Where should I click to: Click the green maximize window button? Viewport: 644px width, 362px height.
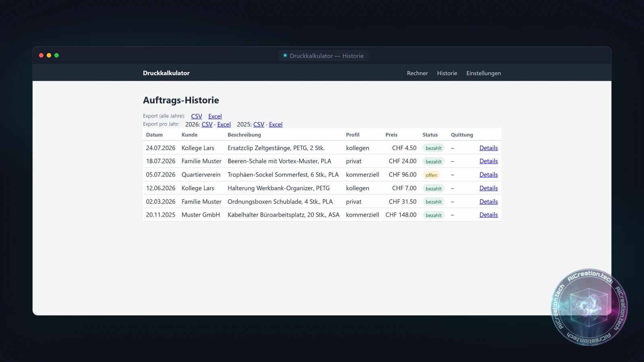(x=56, y=56)
